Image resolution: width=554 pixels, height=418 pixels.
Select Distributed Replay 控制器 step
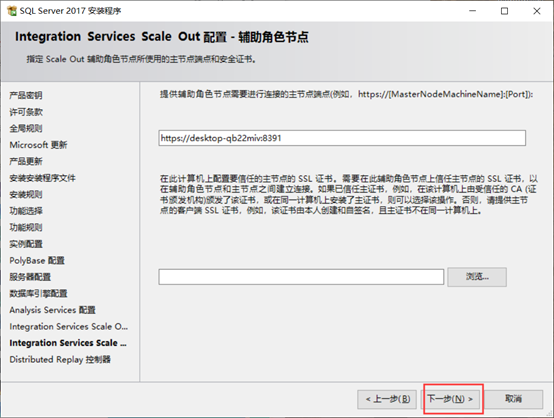point(60,359)
